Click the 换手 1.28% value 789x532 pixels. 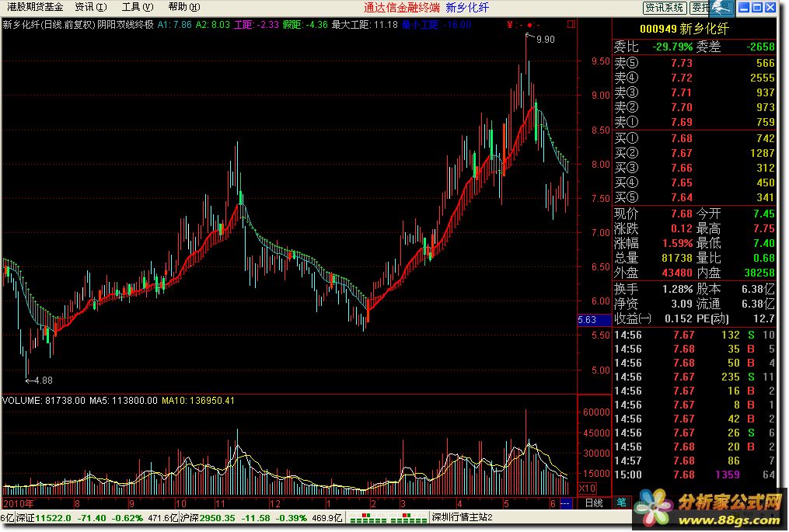coord(679,289)
